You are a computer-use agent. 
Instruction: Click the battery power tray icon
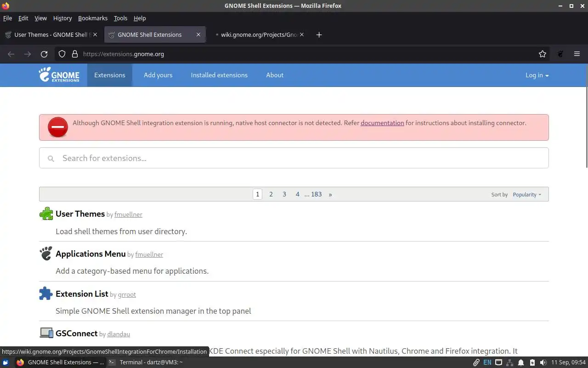tap(532, 362)
